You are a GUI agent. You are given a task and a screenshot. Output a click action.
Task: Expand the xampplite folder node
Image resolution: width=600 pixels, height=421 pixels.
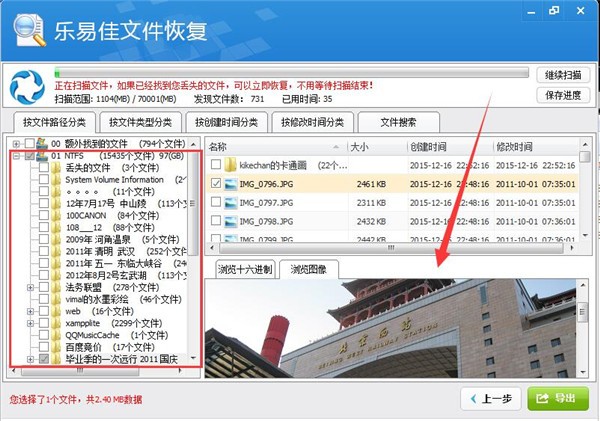pos(30,323)
